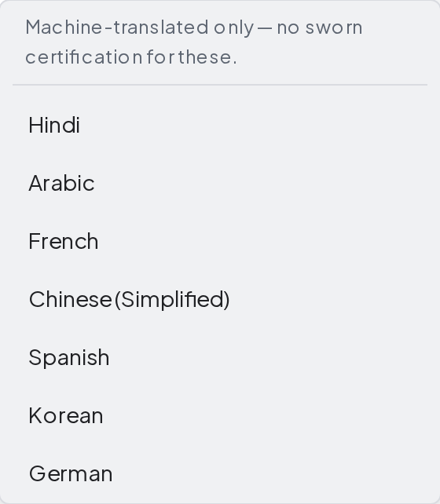Select Korean in the dropdown list
Screen dimensions: 440x504
[220, 415]
